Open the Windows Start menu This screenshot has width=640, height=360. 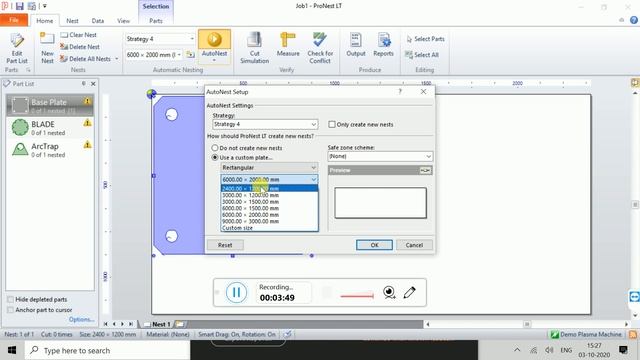(x=12, y=350)
